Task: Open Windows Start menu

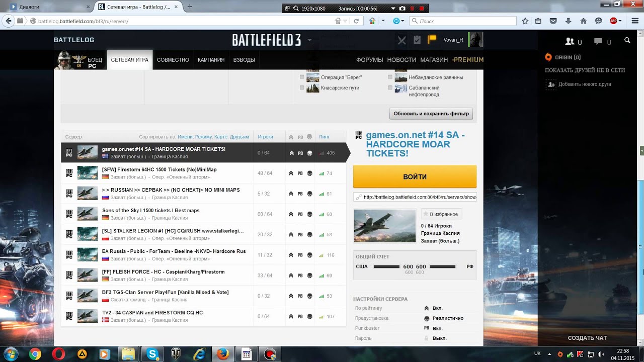Action: tap(11, 354)
